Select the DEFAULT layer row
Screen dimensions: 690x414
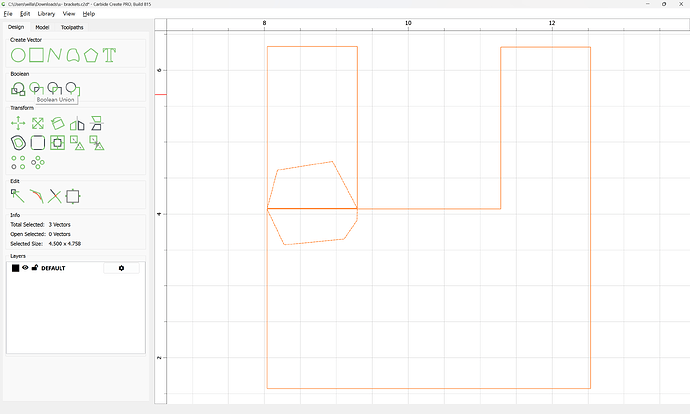[x=76, y=268]
